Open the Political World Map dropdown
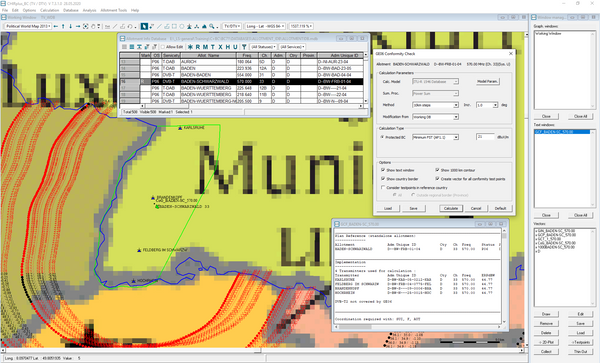This screenshot has height=363, width=600. coord(28,26)
